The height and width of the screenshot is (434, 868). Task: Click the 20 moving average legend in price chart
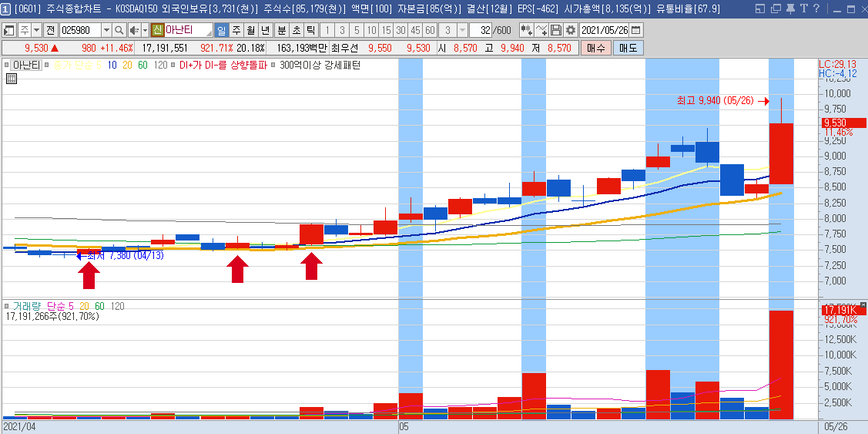(127, 65)
